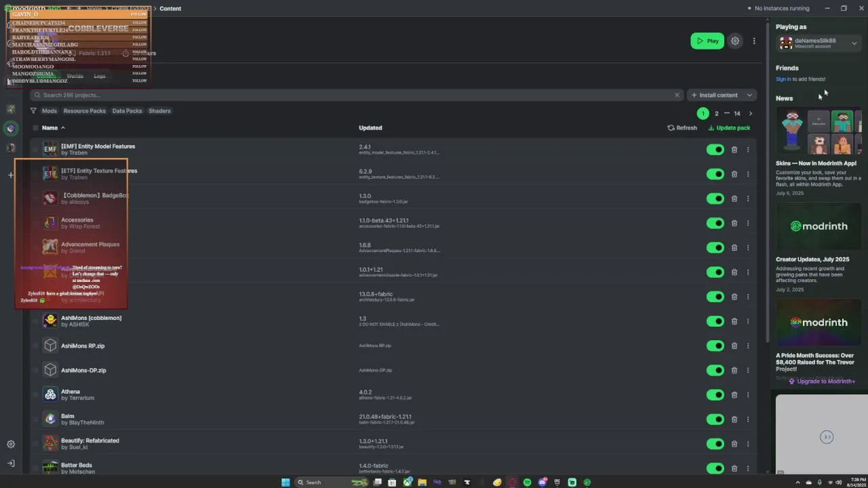868x488 pixels.
Task: Open the Install content dropdown arrow
Action: (x=749, y=95)
